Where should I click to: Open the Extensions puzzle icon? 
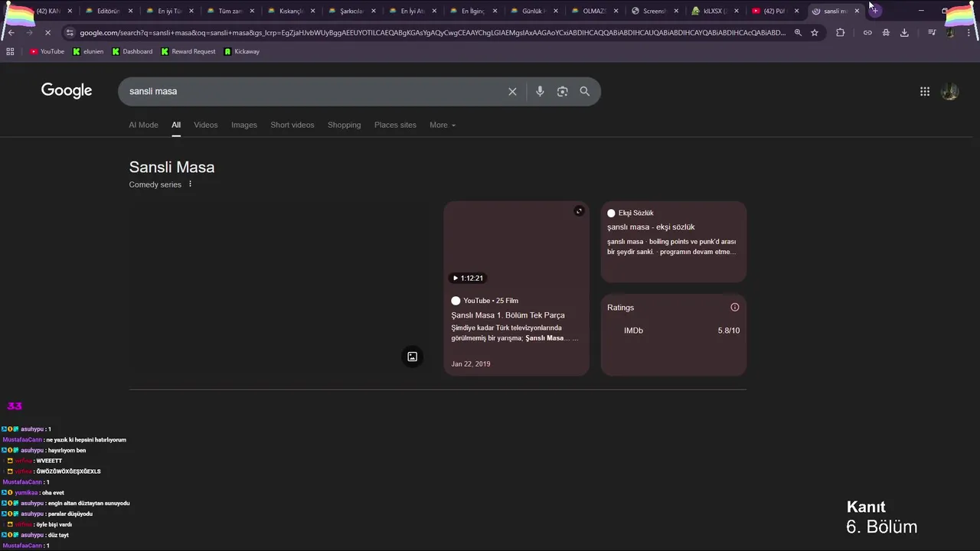(840, 33)
